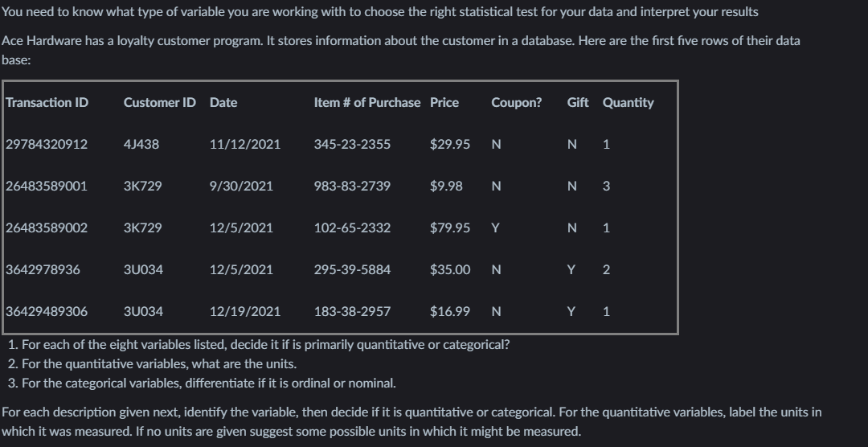Click the Price column header

(x=444, y=102)
